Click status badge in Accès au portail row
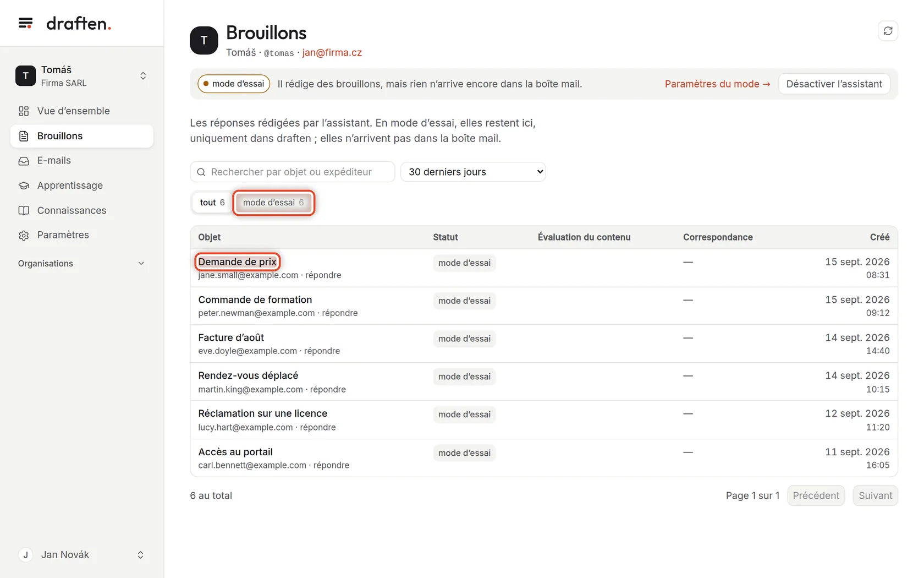 pyautogui.click(x=464, y=453)
